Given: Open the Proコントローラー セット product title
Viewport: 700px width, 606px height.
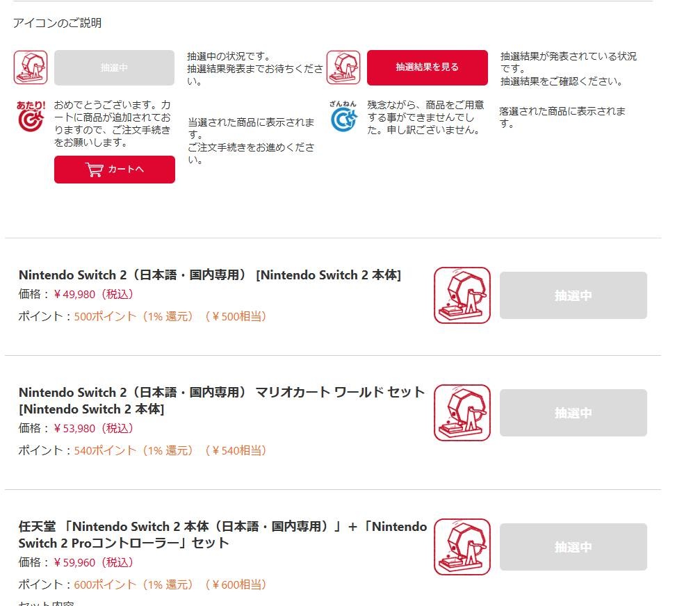Looking at the screenshot, I should tap(222, 534).
